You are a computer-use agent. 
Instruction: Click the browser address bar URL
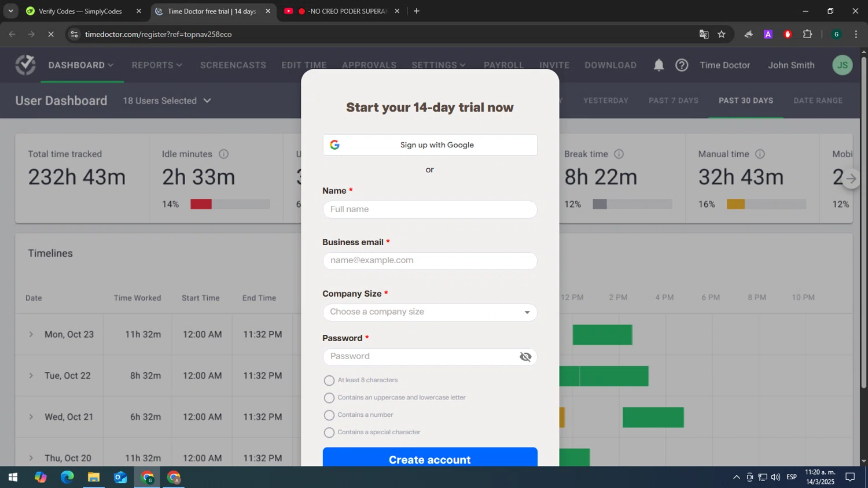coord(159,34)
